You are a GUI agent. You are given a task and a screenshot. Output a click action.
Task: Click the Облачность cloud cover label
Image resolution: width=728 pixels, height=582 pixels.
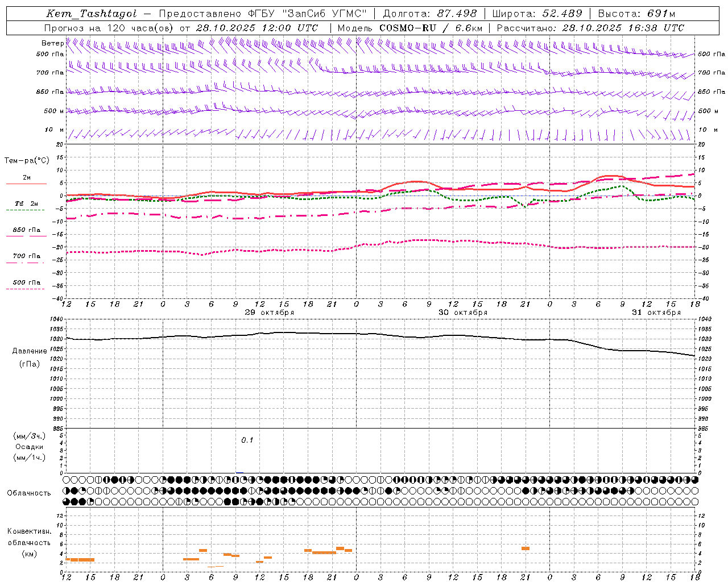tap(29, 493)
